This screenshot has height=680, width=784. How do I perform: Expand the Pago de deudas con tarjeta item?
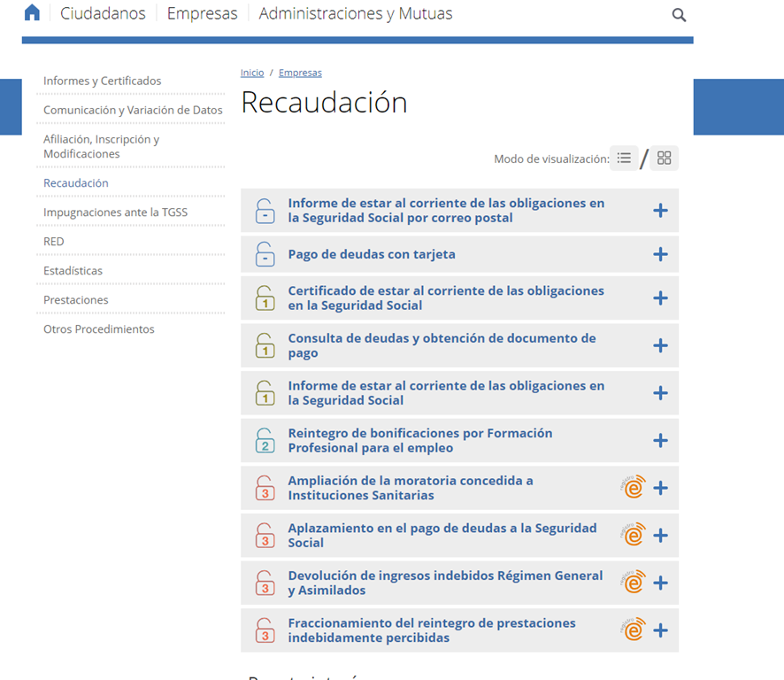[x=660, y=254]
